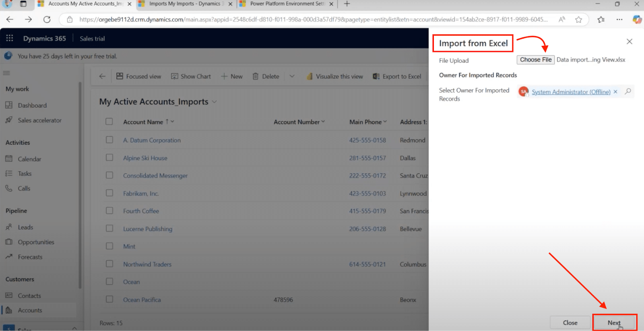Collapse the sidebar with the hamburger icon
Screen dimensions: 644x331
6,73
